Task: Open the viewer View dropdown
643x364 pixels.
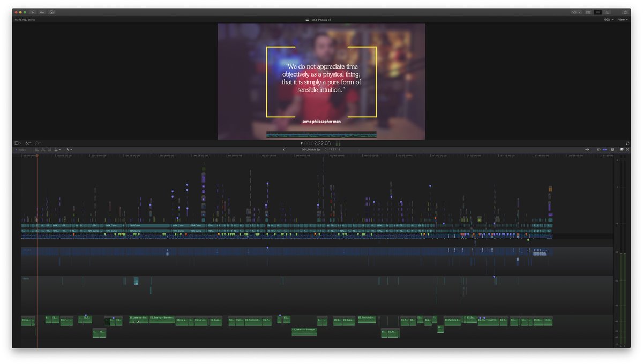Action: pyautogui.click(x=623, y=19)
